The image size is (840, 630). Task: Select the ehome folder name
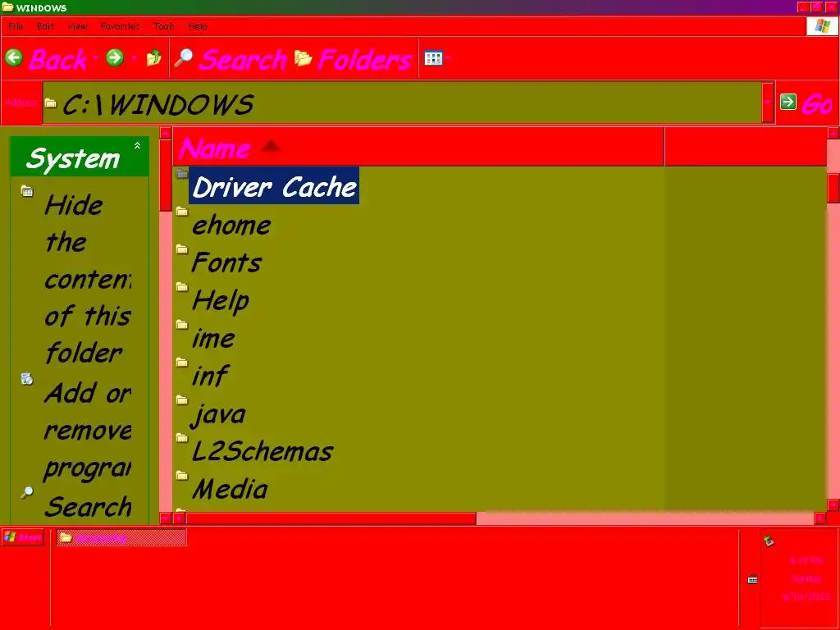point(231,224)
